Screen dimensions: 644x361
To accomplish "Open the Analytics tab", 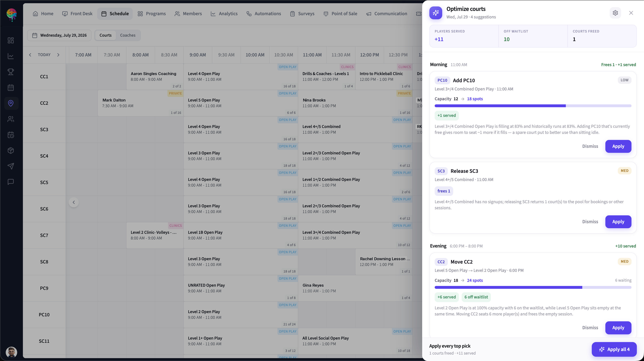I will 224,14.
